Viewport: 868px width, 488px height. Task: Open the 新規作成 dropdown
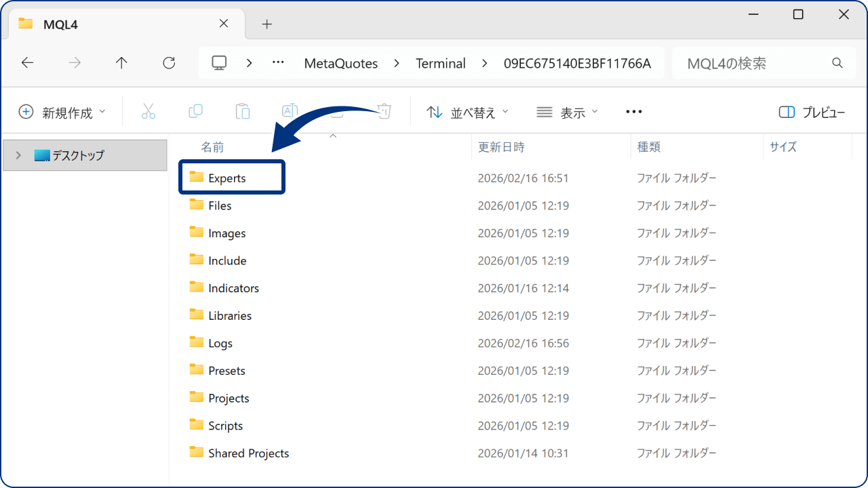coord(61,112)
